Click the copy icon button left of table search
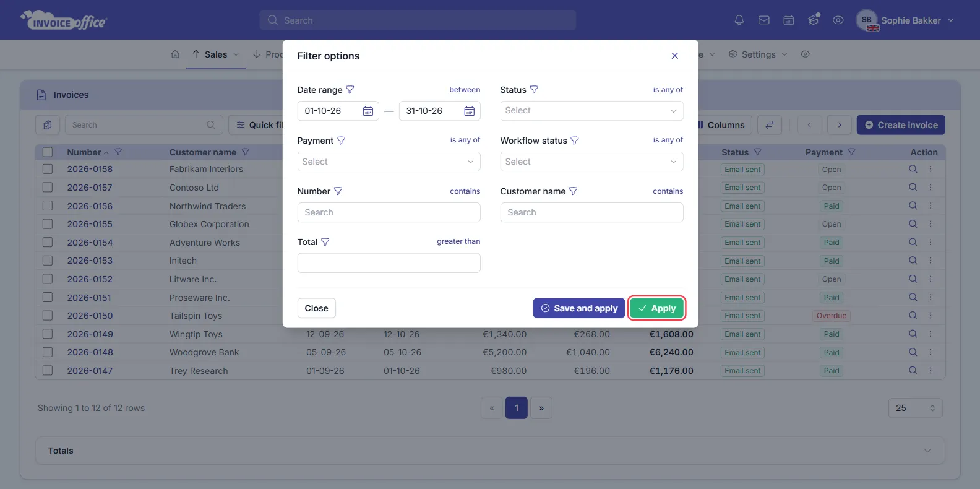Viewport: 980px width, 489px height. (48, 125)
